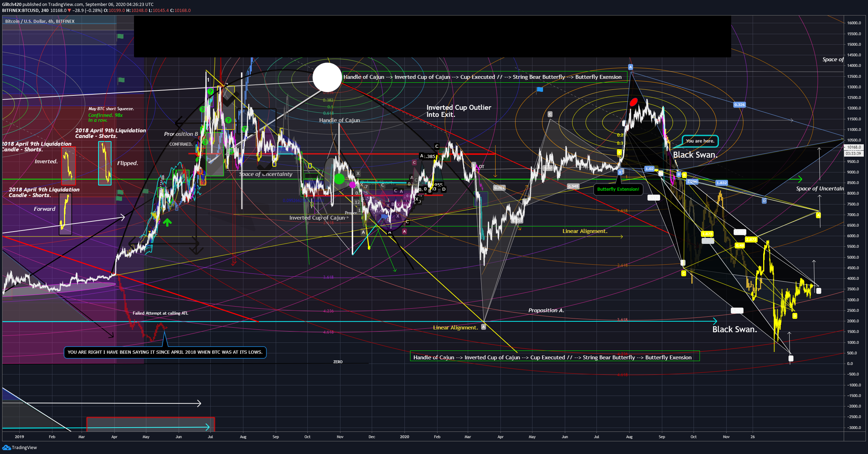Screen dimensions: 868x454
Task: Select the 'Proposition B' annotation
Action: (x=181, y=134)
